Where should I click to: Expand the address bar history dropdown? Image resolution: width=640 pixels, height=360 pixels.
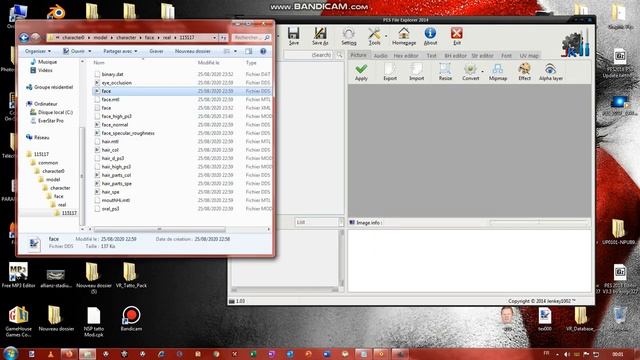coord(215,38)
